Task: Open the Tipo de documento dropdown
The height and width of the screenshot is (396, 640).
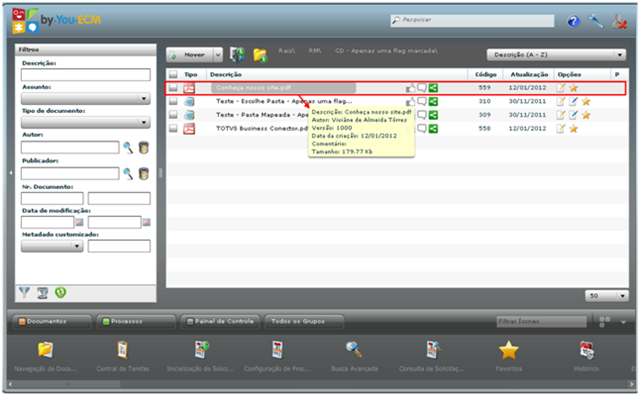Action: click(x=86, y=122)
